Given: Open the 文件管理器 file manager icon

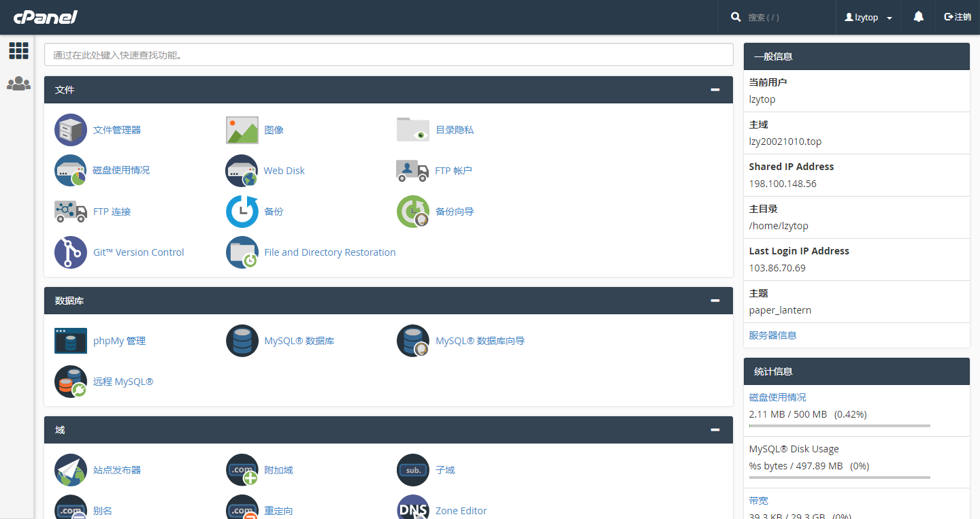Looking at the screenshot, I should (x=71, y=130).
